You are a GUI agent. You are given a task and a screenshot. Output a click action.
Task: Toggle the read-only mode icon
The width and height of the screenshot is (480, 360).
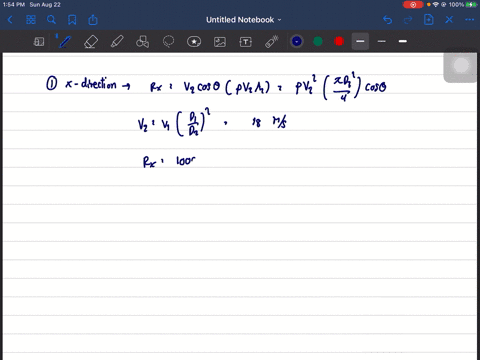(x=39, y=42)
